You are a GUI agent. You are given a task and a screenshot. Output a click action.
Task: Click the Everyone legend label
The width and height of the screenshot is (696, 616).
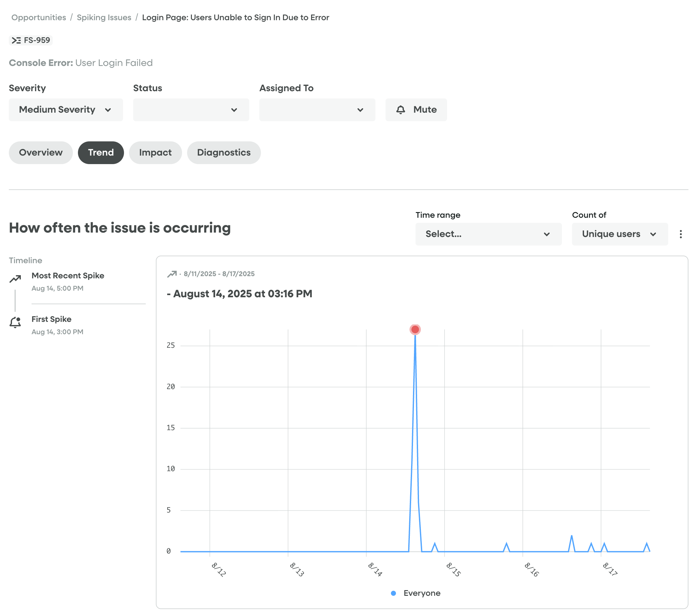pyautogui.click(x=422, y=593)
